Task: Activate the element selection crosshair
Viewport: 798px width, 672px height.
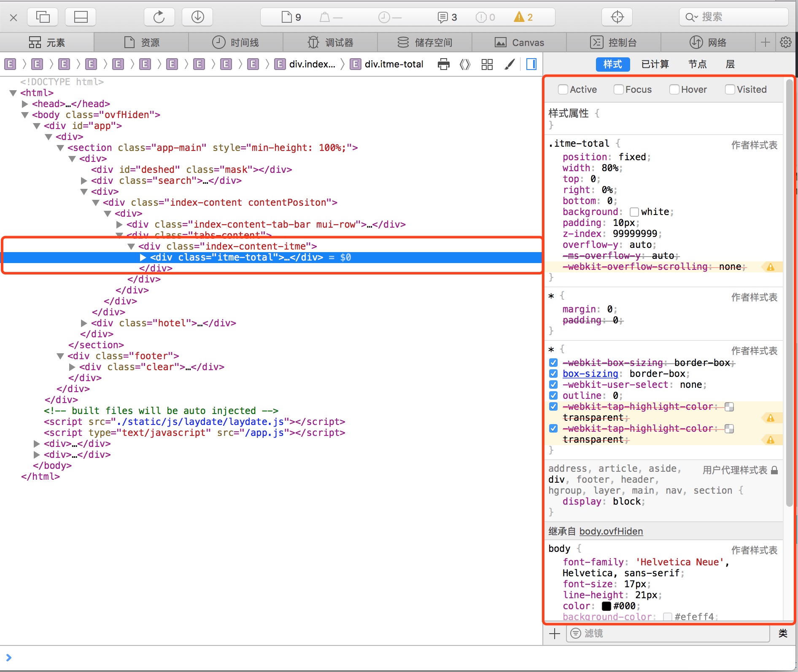Action: (617, 17)
